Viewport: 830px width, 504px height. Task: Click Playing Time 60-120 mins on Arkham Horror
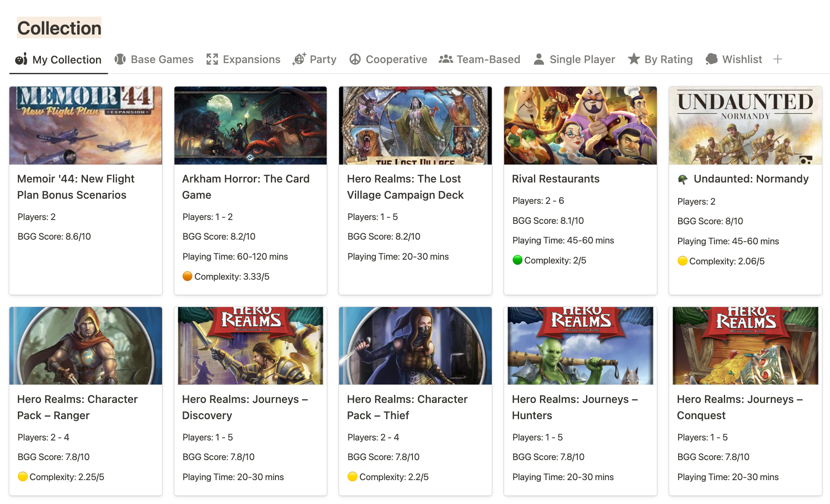click(x=235, y=256)
